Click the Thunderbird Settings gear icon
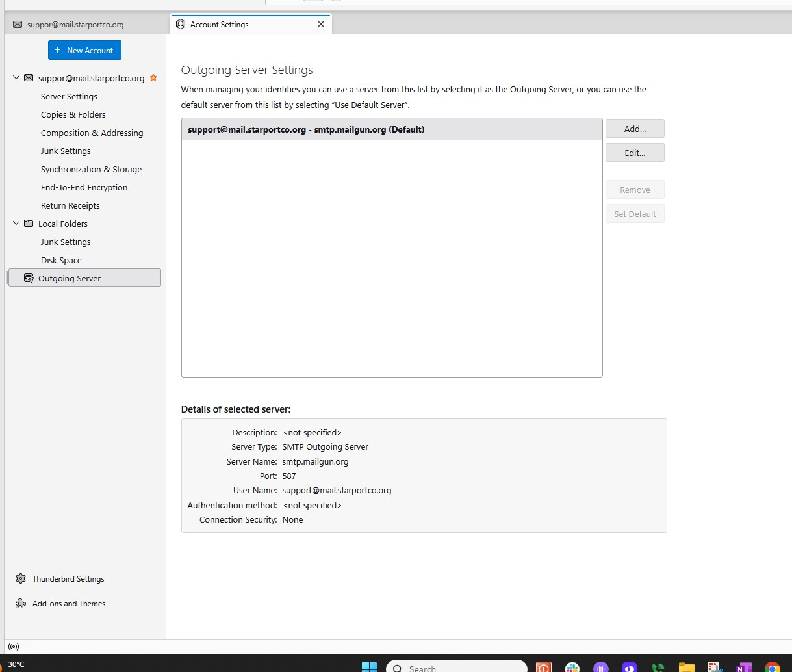Screen dimensions: 792x672 [x=21, y=578]
